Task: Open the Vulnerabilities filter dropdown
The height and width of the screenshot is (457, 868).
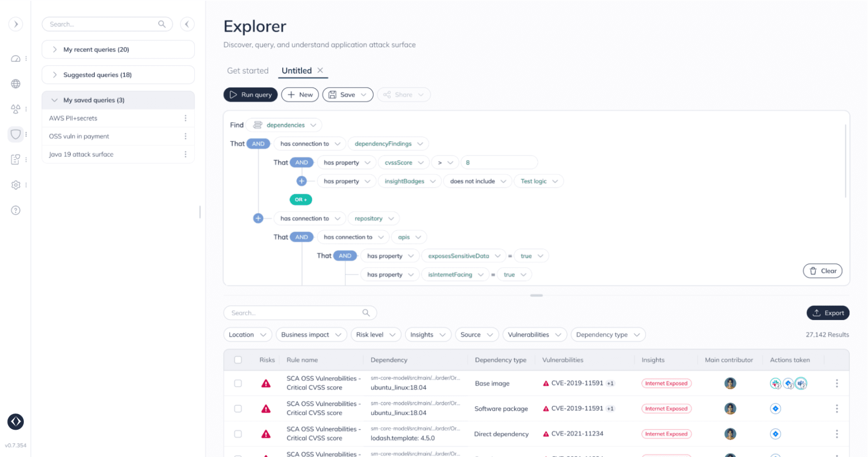Action: [x=534, y=334]
